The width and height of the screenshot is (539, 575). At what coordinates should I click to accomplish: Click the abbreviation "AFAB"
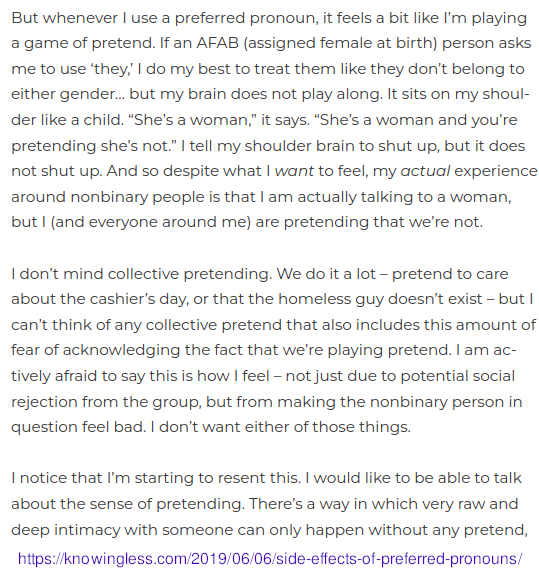[x=218, y=43]
